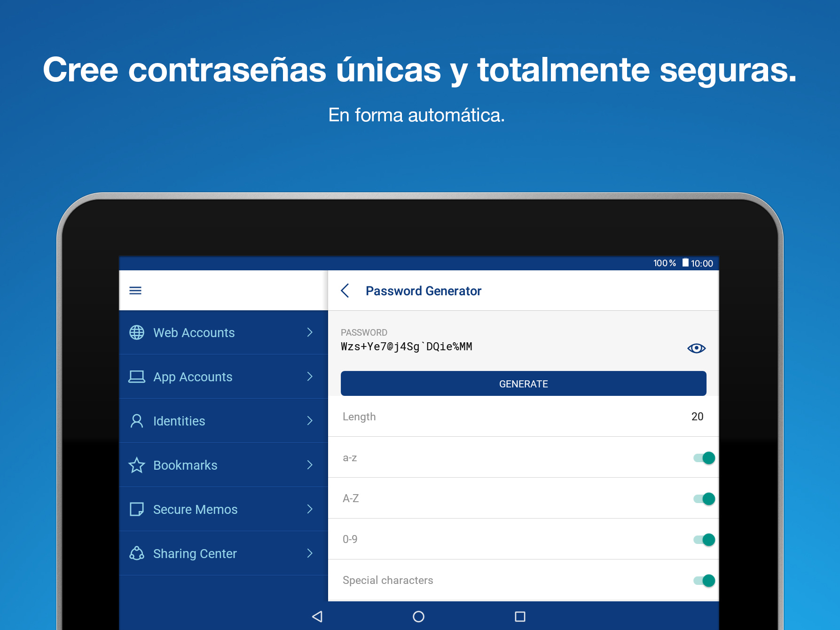The width and height of the screenshot is (840, 630).
Task: Expand Secure Memos with its chevron
Action: pyautogui.click(x=310, y=509)
